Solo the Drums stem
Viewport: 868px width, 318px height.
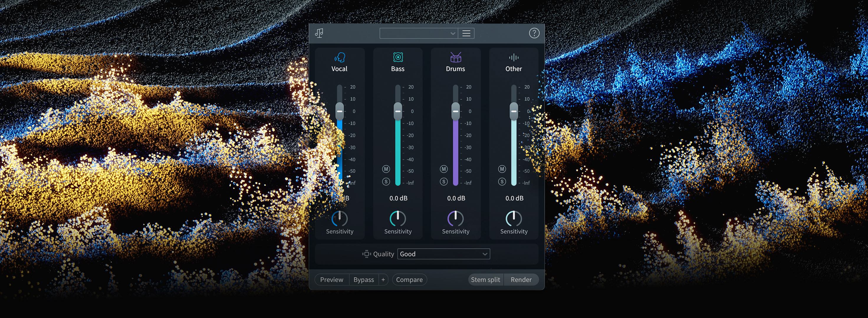[444, 182]
